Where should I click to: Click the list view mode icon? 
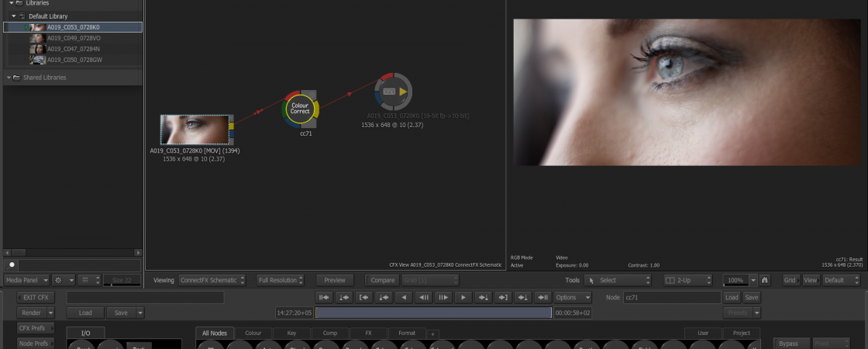tap(84, 280)
